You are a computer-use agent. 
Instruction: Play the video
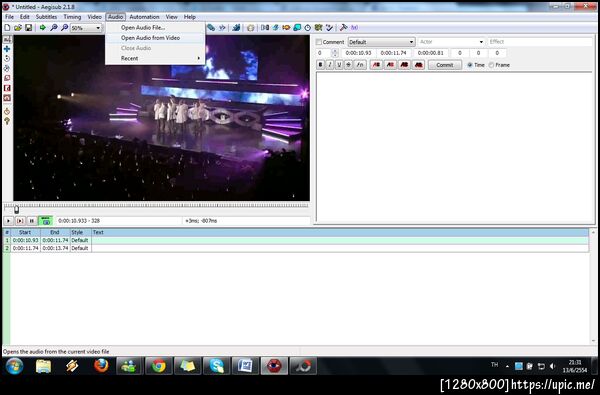click(x=8, y=220)
